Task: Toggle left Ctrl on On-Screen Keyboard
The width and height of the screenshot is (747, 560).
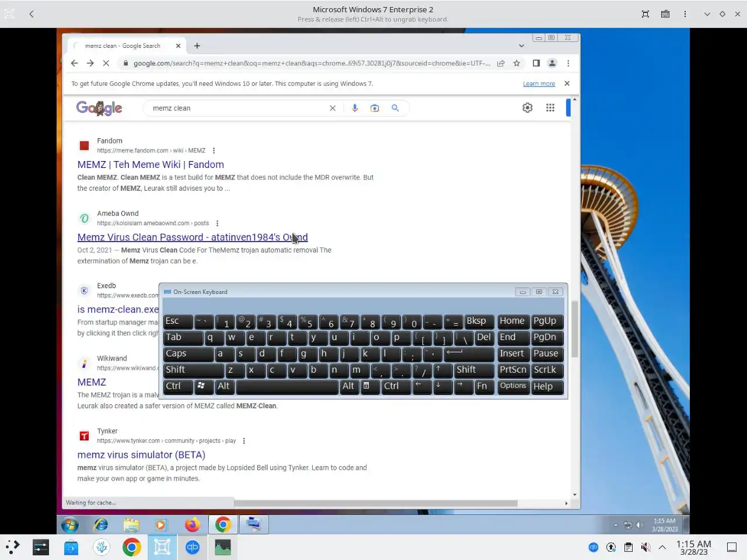Action: (178, 387)
